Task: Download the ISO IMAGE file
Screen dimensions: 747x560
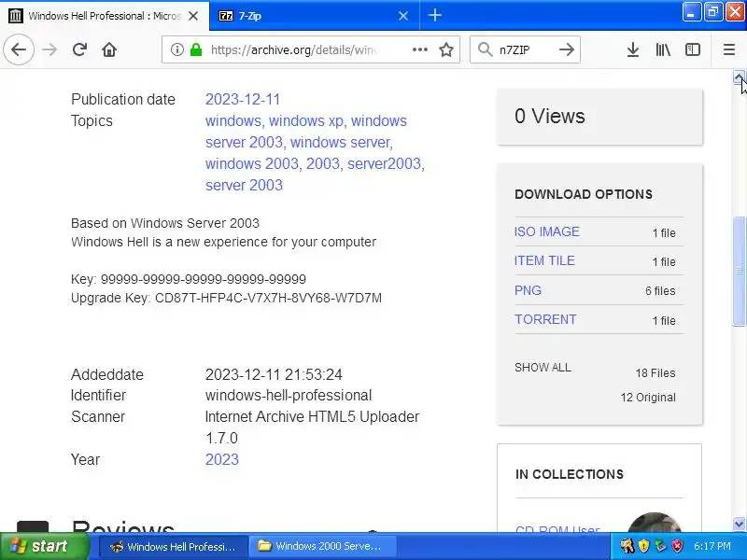Action: 547,231
